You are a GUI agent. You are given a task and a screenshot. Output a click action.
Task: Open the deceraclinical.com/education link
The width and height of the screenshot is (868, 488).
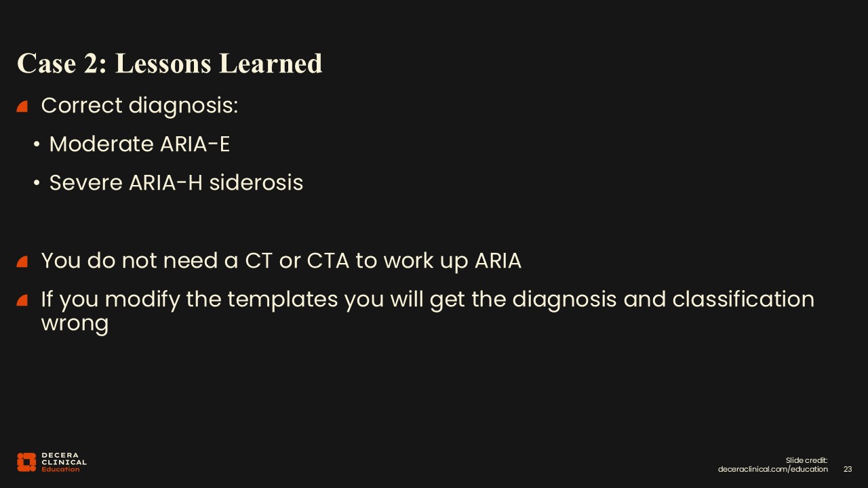[x=772, y=469]
